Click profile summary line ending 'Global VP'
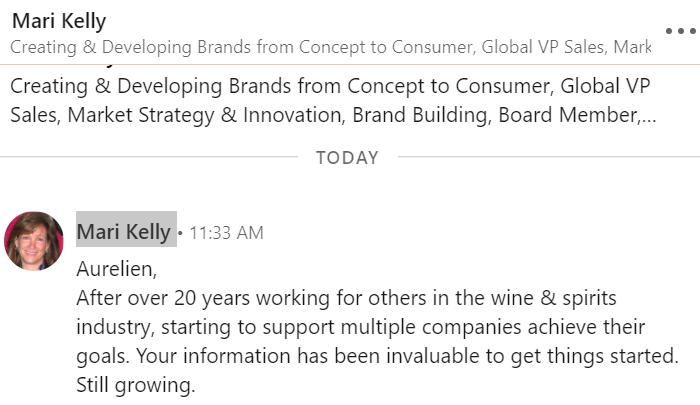The width and height of the screenshot is (700, 405). [330, 85]
